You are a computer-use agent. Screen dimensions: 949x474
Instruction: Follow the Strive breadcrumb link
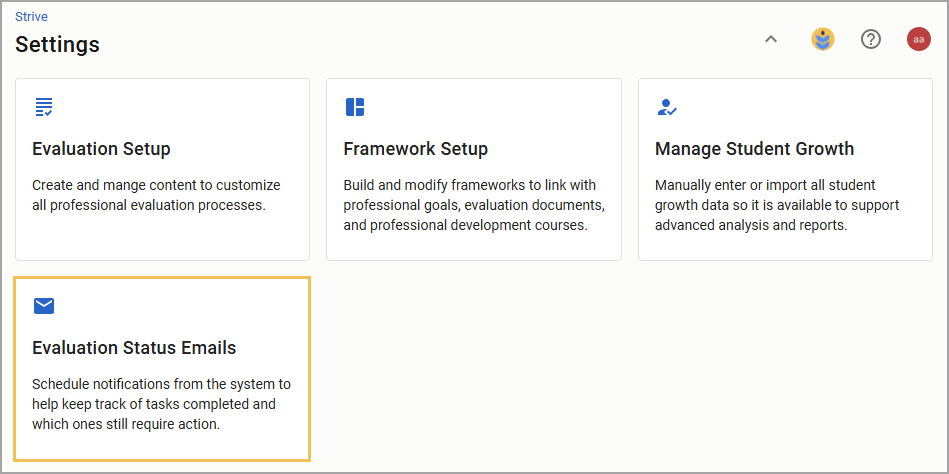31,16
